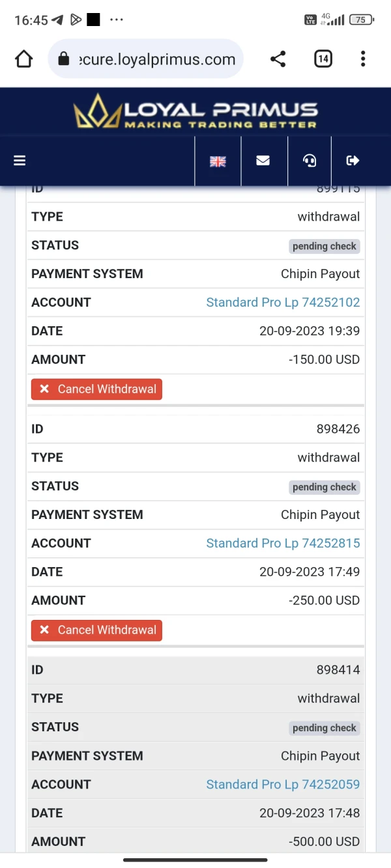The height and width of the screenshot is (868, 391).
Task: Tap the lock icon in address bar
Action: tap(64, 59)
